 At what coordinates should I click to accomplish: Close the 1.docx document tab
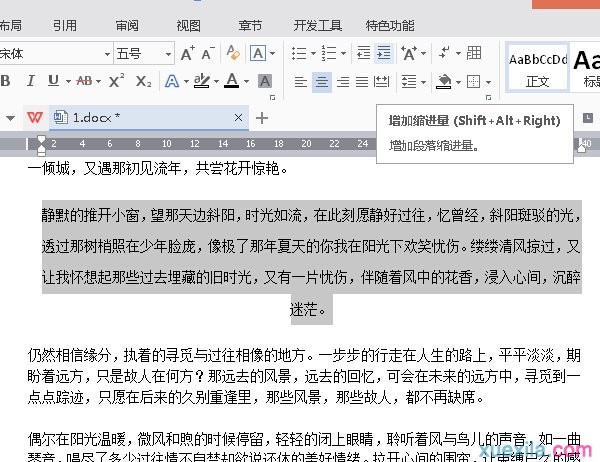pyautogui.click(x=239, y=118)
